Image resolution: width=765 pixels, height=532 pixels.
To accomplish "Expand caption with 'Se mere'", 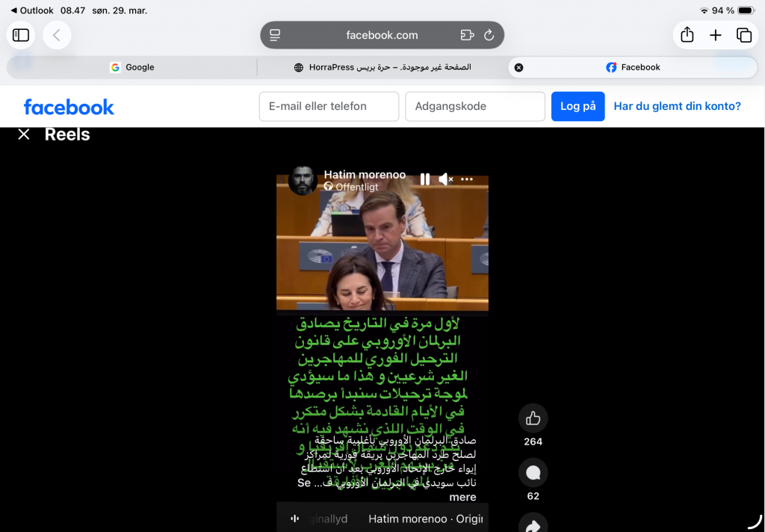I will [462, 497].
